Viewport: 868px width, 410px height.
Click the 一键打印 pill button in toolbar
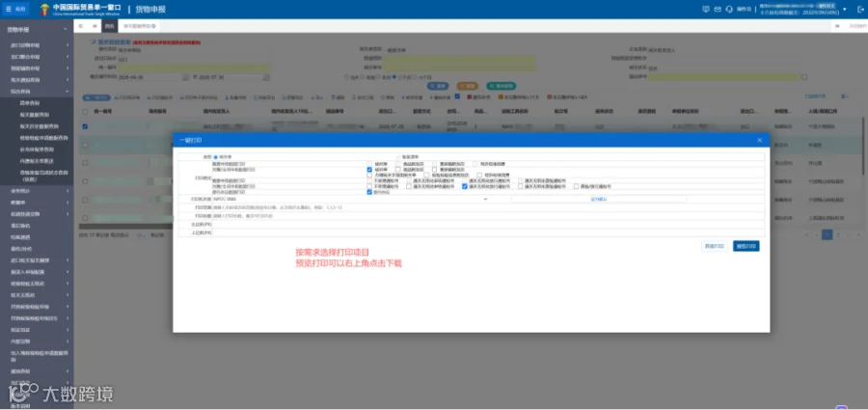pyautogui.click(x=95, y=97)
